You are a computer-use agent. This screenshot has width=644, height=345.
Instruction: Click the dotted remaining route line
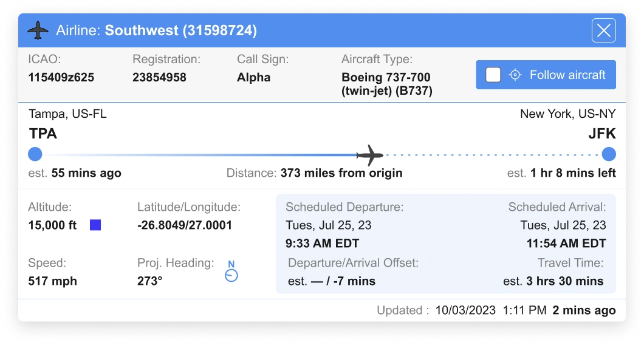tap(492, 155)
